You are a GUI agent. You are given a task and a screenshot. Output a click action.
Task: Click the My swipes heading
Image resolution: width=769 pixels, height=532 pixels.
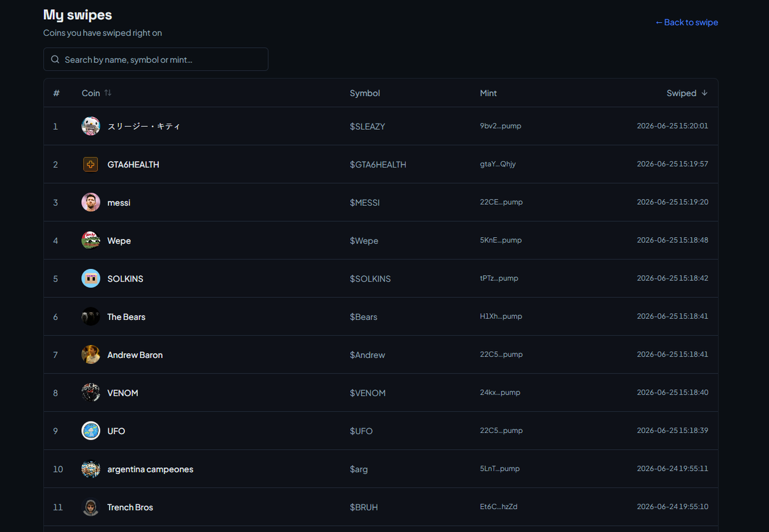coord(78,15)
